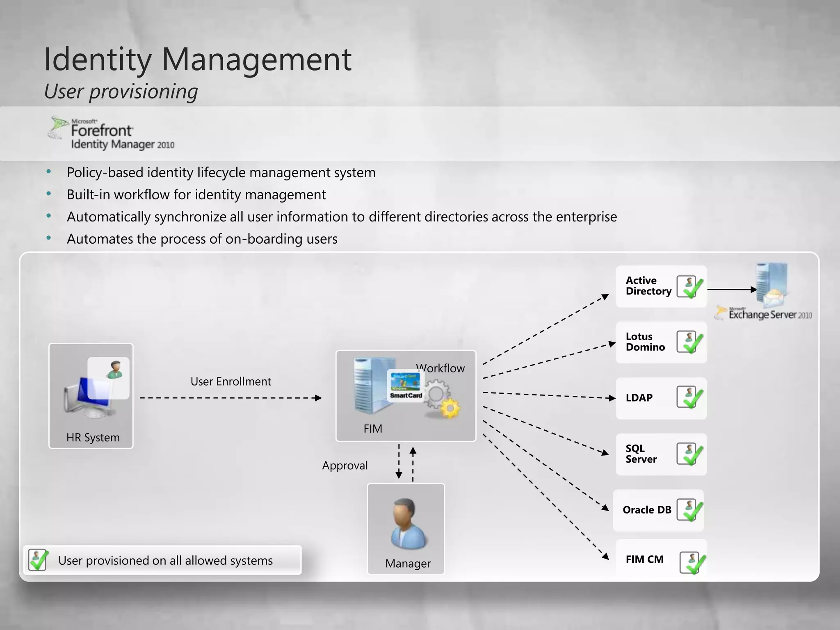The width and height of the screenshot is (840, 630).
Task: Select the Automatically synchronize user information bullet
Action: 342,217
